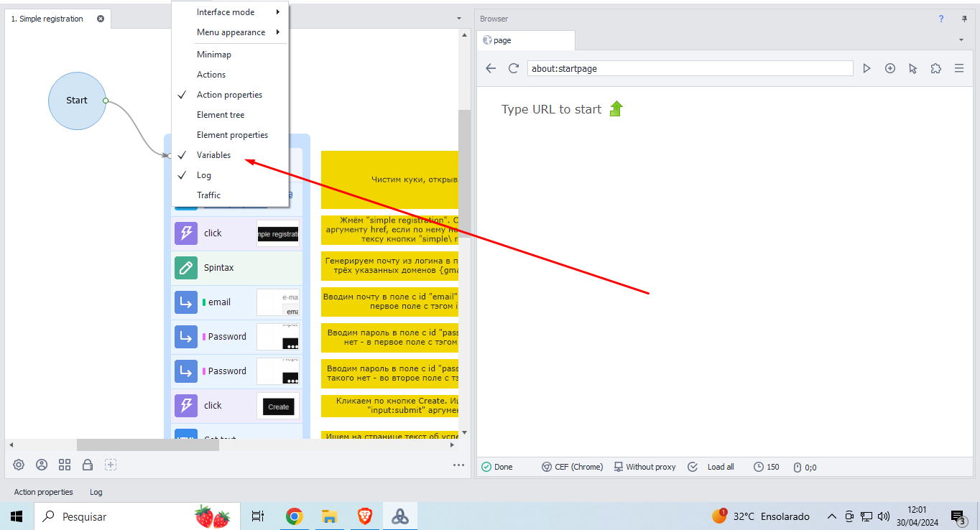The image size is (980, 530).
Task: Select the Spintax action label
Action: pos(218,268)
